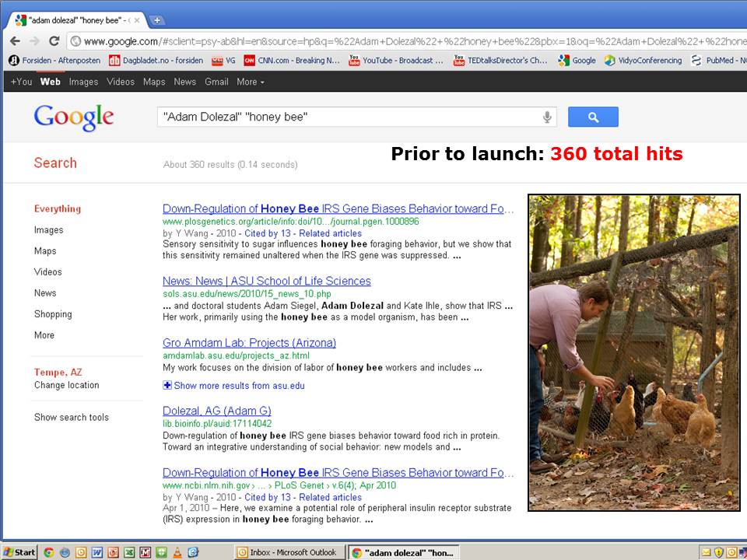The width and height of the screenshot is (747, 560).
Task: Open 'Gro Amdam Lab: Projects (Arizona)' result
Action: tap(249, 343)
